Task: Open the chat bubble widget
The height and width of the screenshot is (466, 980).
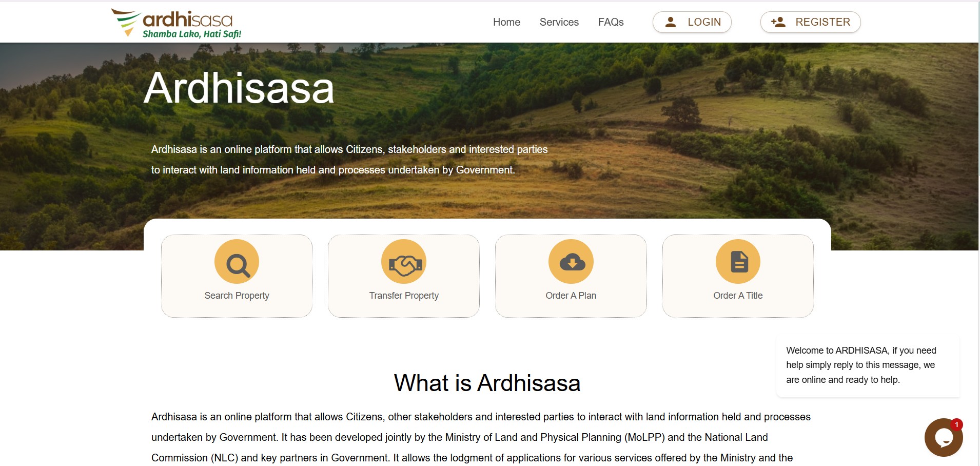Action: [944, 437]
